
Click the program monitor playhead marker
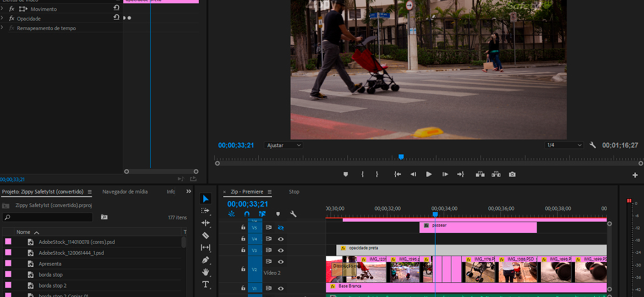(401, 157)
